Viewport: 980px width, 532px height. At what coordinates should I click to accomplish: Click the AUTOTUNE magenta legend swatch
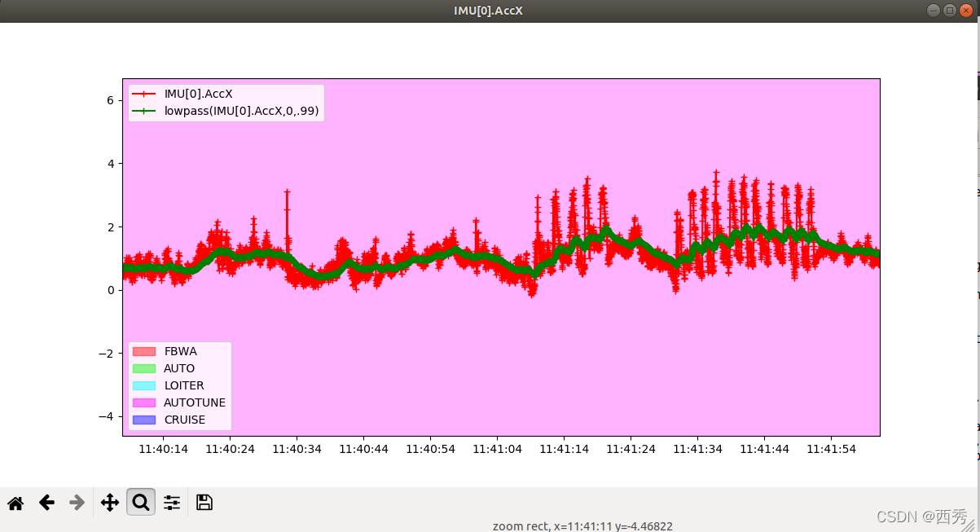pyautogui.click(x=143, y=402)
